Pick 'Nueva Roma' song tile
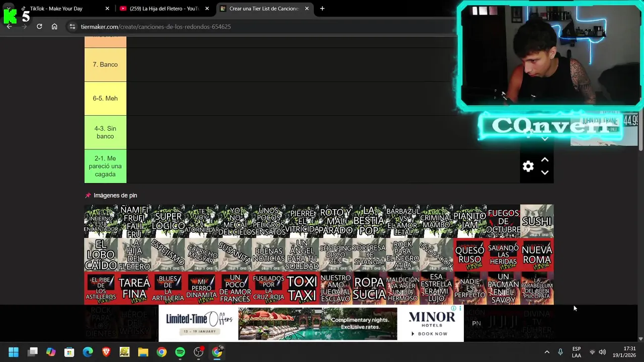Image resolution: width=644 pixels, height=362 pixels. tap(537, 255)
